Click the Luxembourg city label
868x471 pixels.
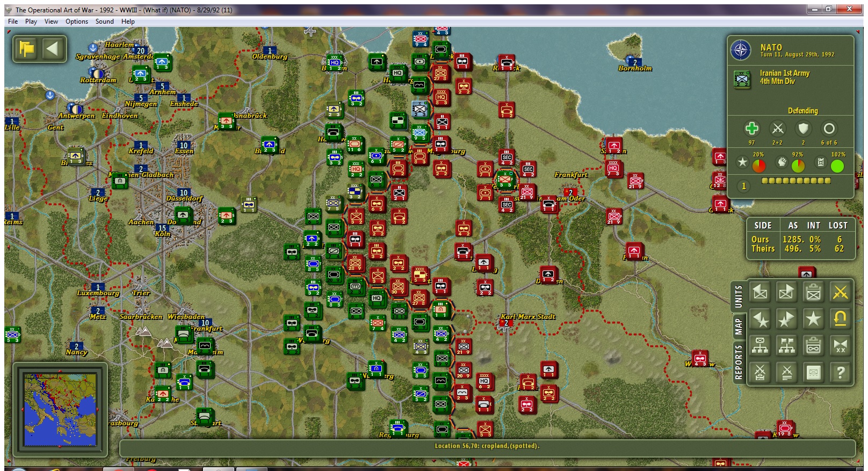98,293
